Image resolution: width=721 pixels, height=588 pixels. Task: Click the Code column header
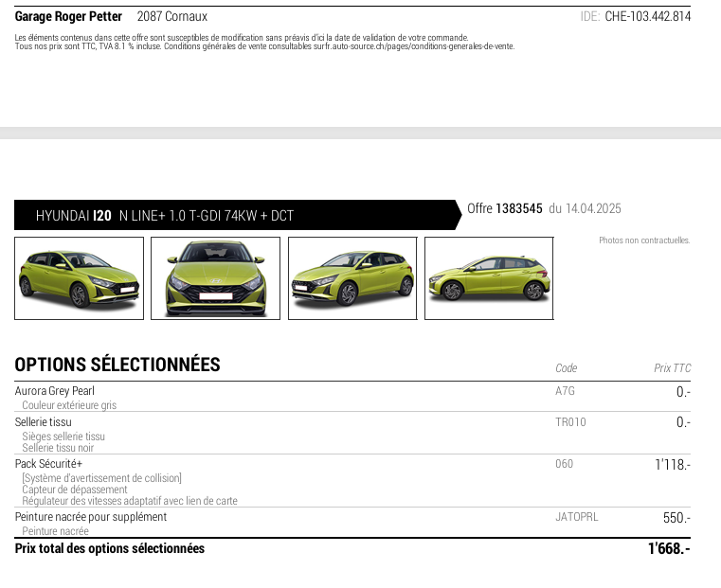(x=566, y=368)
